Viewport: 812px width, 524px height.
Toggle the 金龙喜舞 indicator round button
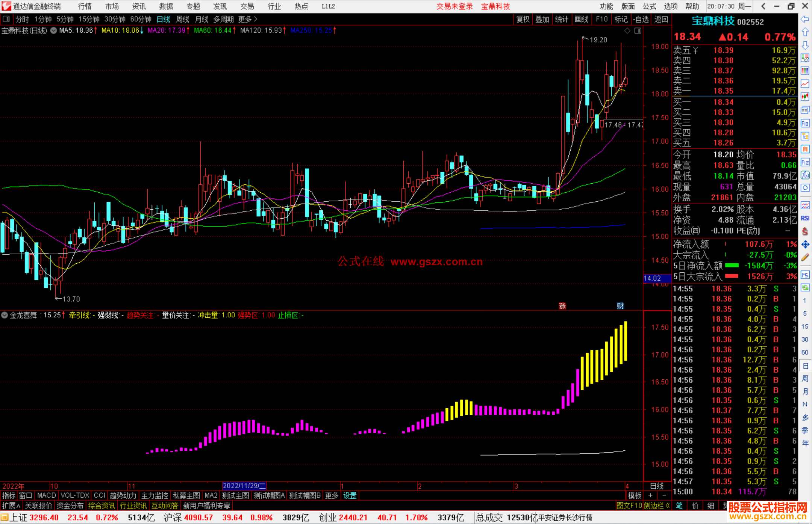pyautogui.click(x=5, y=315)
